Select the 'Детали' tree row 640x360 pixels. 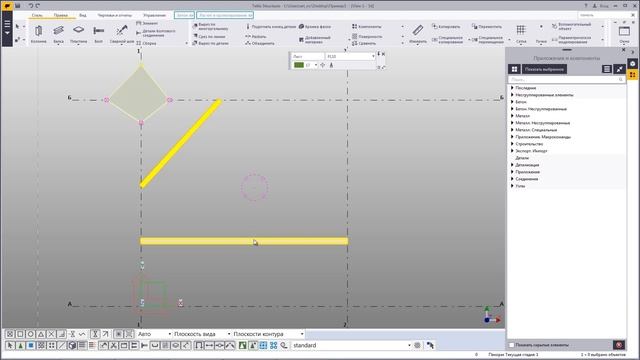point(567,158)
